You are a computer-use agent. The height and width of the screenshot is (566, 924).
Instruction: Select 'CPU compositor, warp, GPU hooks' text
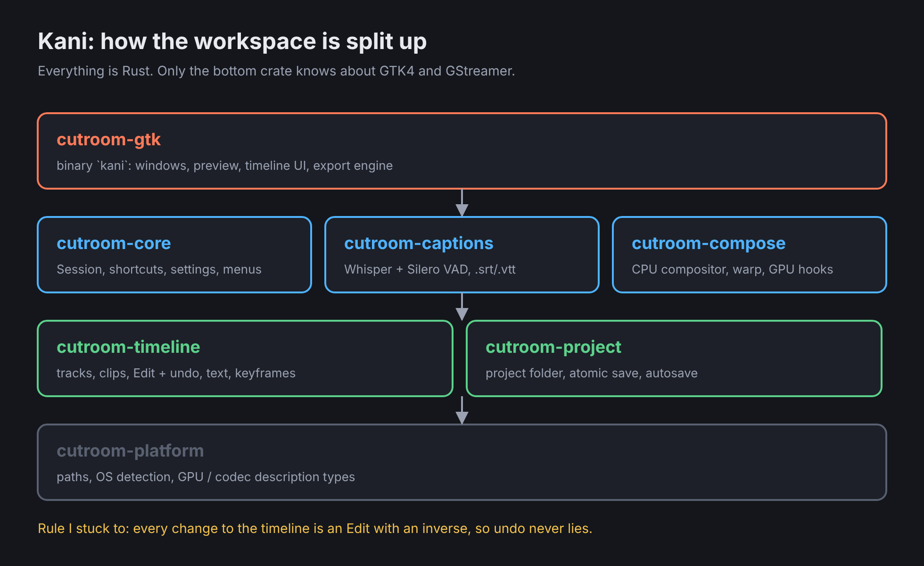point(732,269)
